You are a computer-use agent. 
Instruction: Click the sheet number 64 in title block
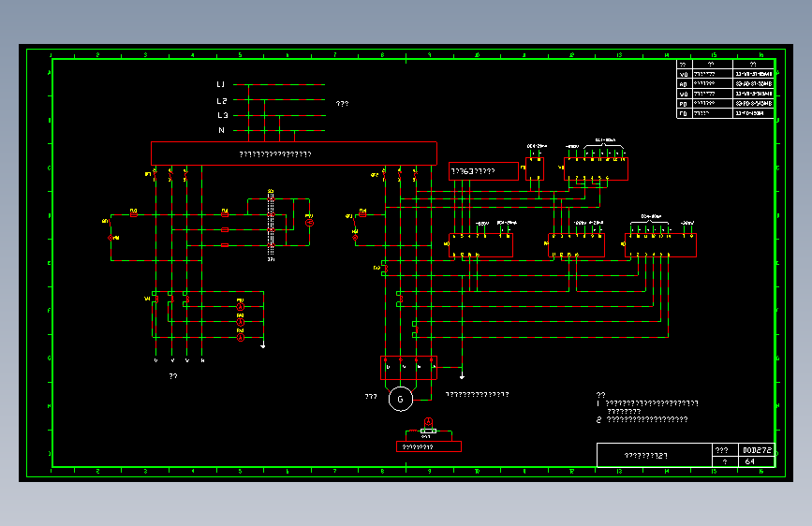pos(750,461)
